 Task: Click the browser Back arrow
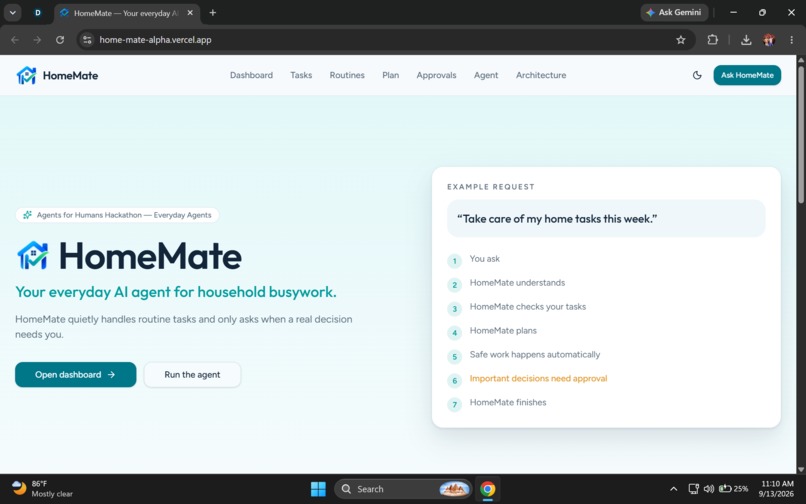coord(15,40)
